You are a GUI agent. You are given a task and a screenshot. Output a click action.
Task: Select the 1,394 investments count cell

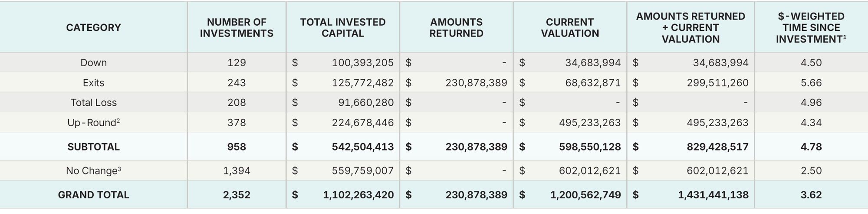tap(237, 171)
